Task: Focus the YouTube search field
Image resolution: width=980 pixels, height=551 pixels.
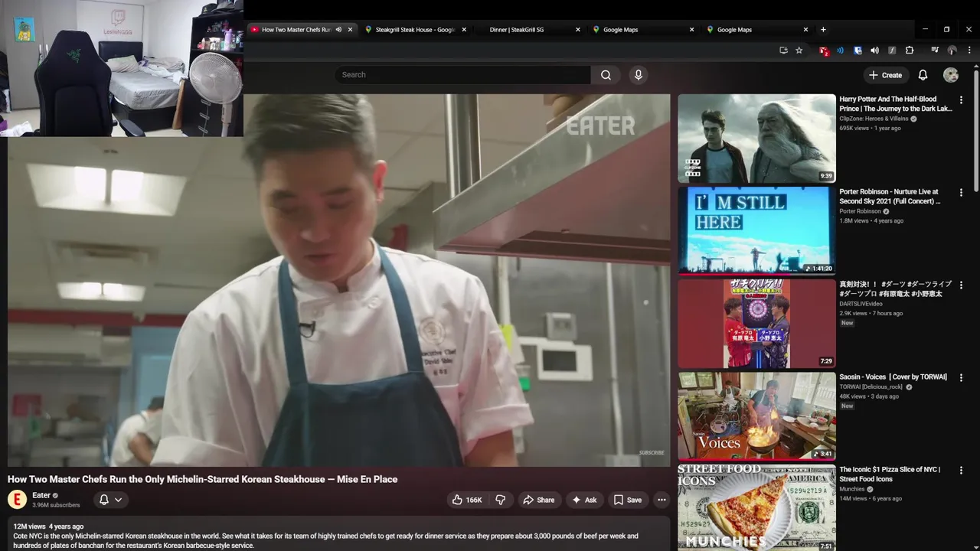Action: tap(462, 75)
